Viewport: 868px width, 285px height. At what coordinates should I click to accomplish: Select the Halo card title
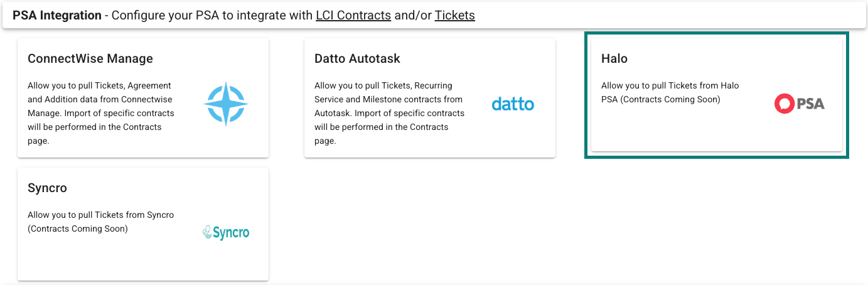[x=614, y=58]
